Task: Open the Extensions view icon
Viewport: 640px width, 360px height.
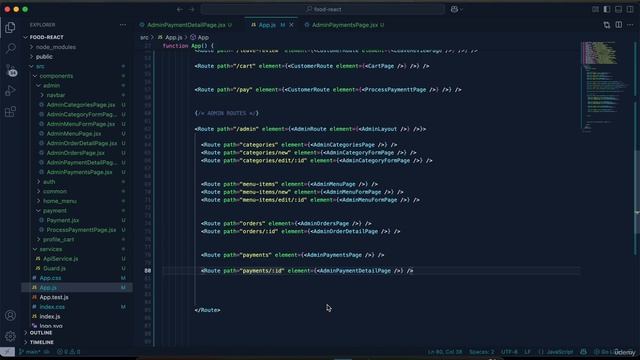Action: coord(10,111)
